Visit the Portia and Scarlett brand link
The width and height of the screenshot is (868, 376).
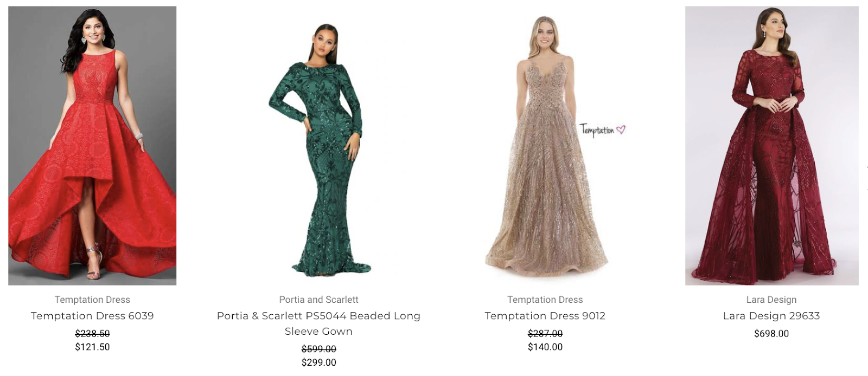(x=318, y=300)
